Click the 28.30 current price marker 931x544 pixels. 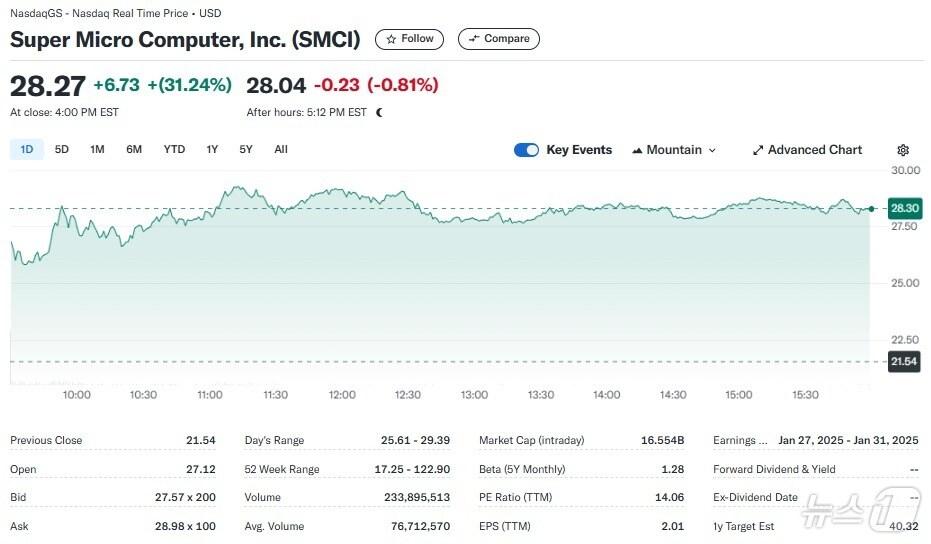[x=905, y=208]
